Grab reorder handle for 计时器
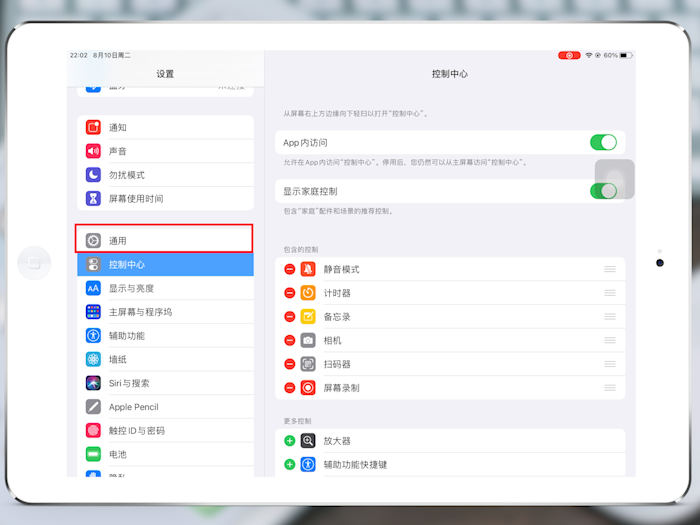 tap(610, 293)
